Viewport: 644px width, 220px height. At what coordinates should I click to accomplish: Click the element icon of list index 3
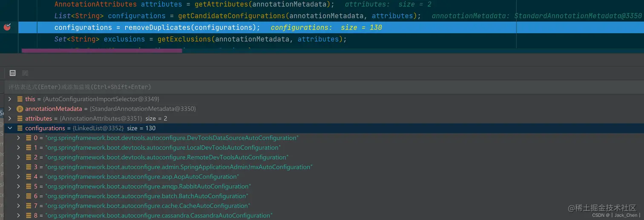[x=28, y=167]
